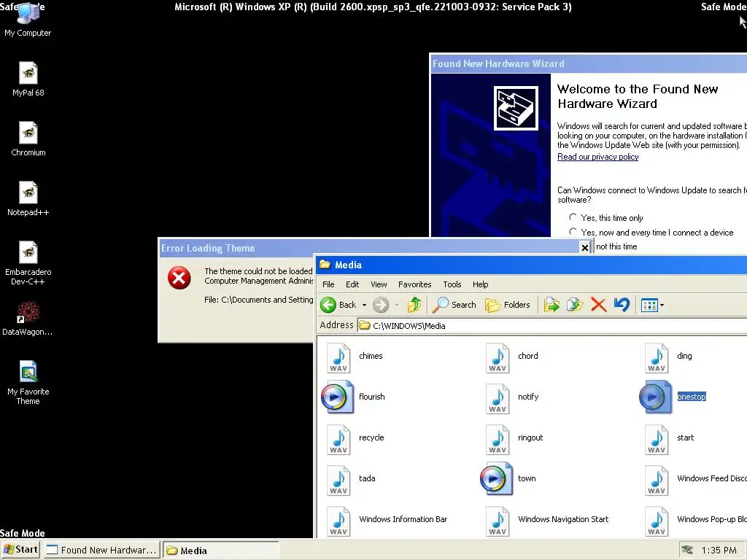747x560 pixels.
Task: Select the tada WAV file
Action: coord(351,481)
